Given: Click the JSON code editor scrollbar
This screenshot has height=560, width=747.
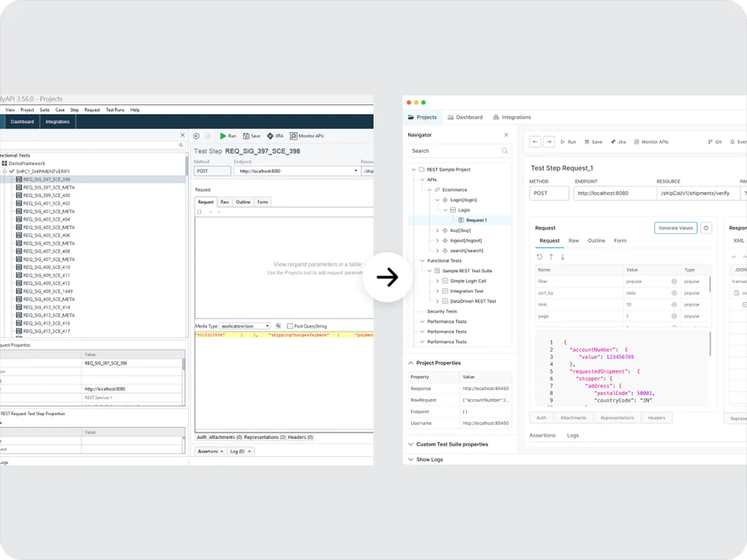Looking at the screenshot, I should coord(710,344).
